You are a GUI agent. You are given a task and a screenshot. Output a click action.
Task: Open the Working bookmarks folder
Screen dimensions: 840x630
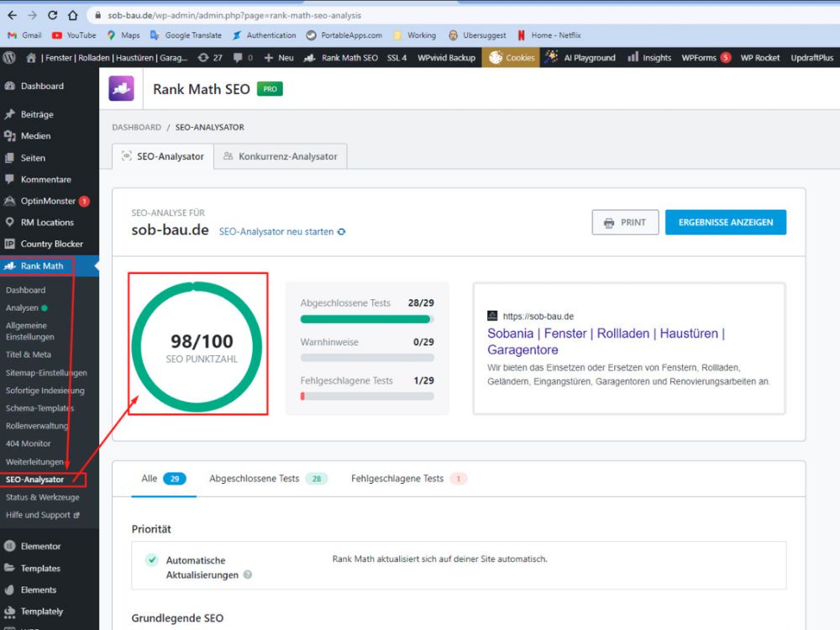coord(415,35)
